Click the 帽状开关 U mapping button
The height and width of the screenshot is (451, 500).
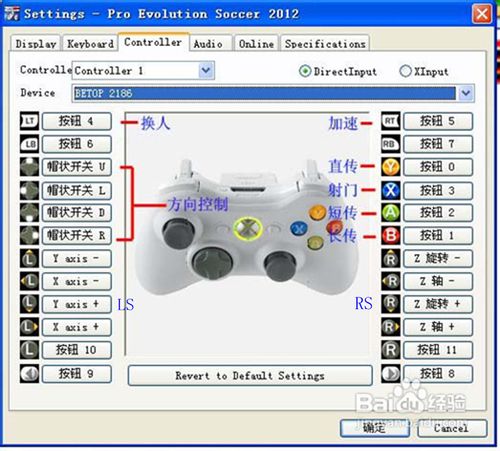[x=77, y=167]
